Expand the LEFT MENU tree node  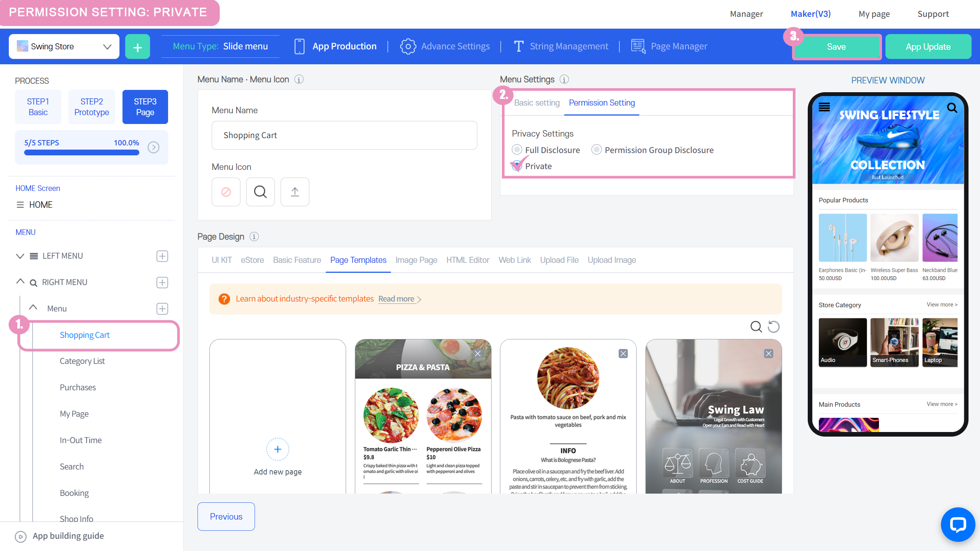pos(20,256)
